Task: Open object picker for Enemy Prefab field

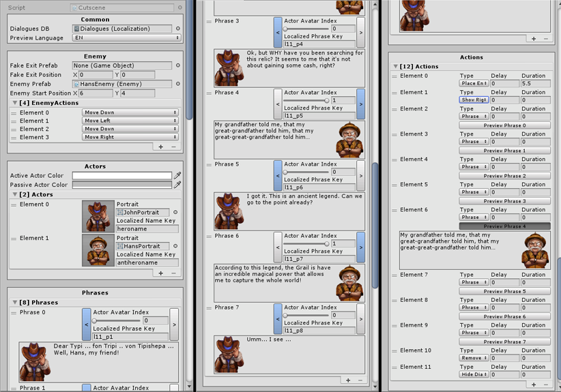Action: coord(178,84)
